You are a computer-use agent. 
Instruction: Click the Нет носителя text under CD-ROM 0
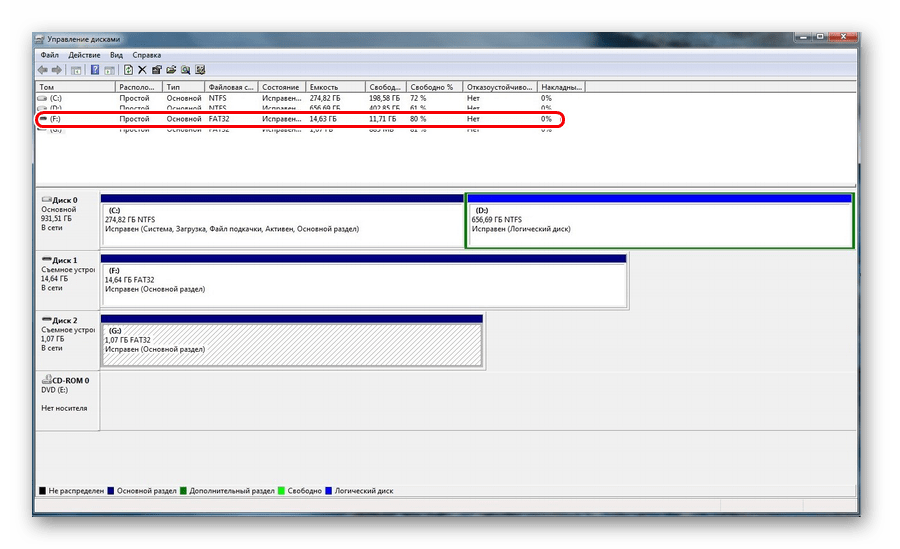click(64, 408)
